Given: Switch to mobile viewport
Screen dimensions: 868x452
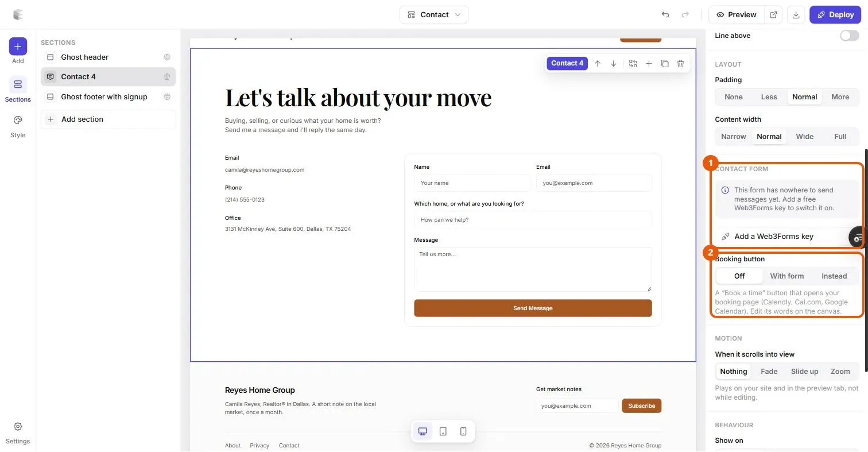Looking at the screenshot, I should click(463, 431).
